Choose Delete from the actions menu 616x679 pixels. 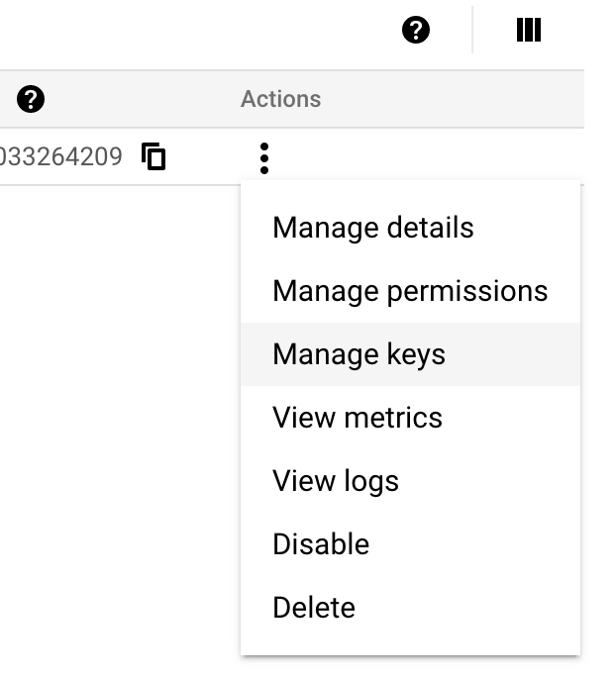313,608
